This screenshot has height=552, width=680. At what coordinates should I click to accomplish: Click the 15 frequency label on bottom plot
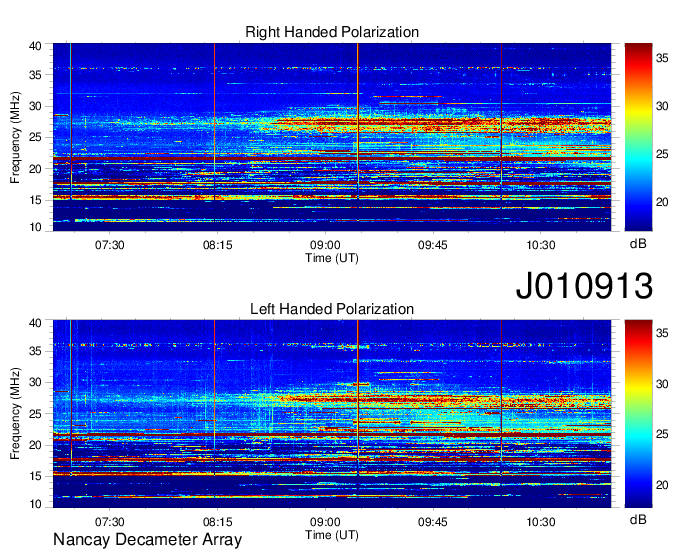coord(35,477)
